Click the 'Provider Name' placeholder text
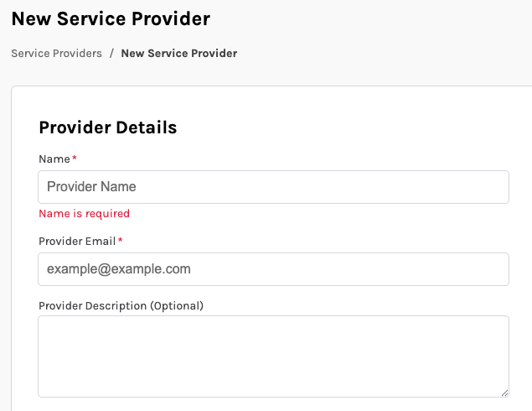This screenshot has width=532, height=411. 91,187
